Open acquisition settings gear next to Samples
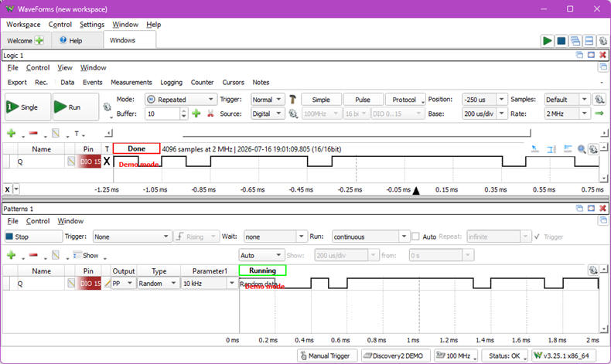Screen dimensions: 611x364 point(599,99)
